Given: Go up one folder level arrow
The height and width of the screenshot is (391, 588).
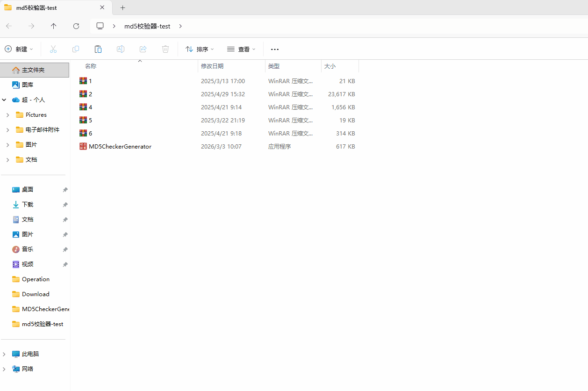Looking at the screenshot, I should [x=54, y=26].
